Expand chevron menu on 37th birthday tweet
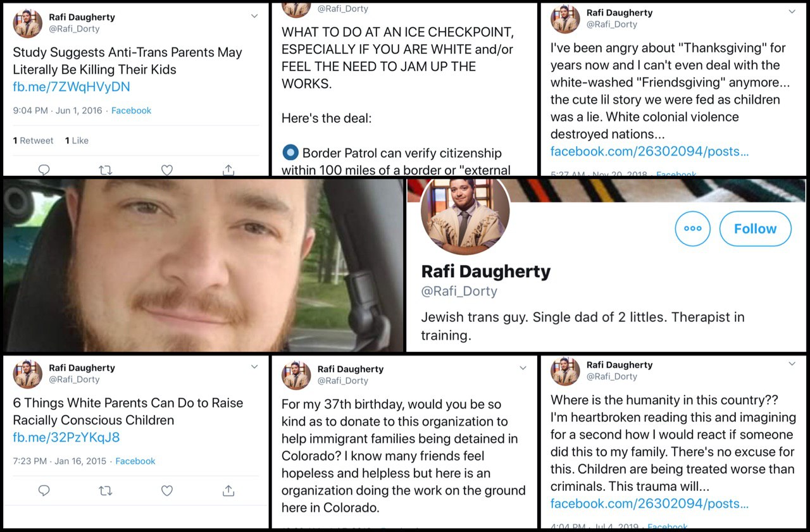Image resolution: width=810 pixels, height=532 pixels. click(523, 368)
